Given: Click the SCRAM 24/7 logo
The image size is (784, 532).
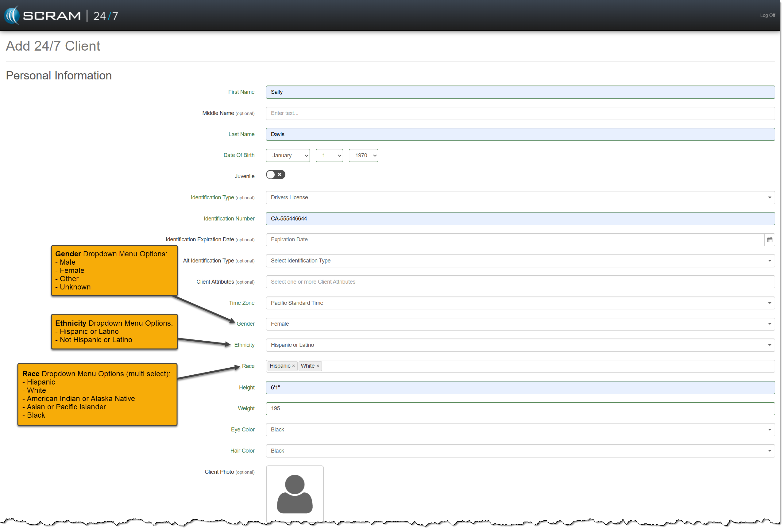Looking at the screenshot, I should pos(61,16).
